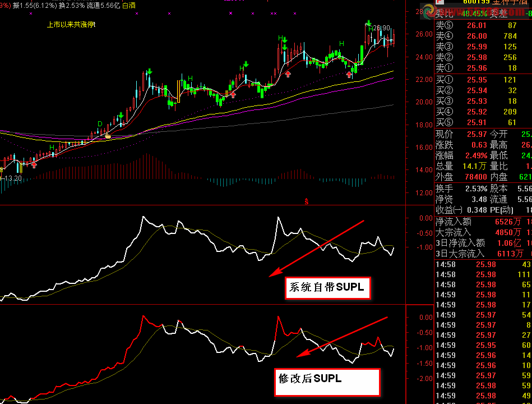Click the green D marker on candlestick chart
Viewport: 532px width, 404px height.
(100, 124)
